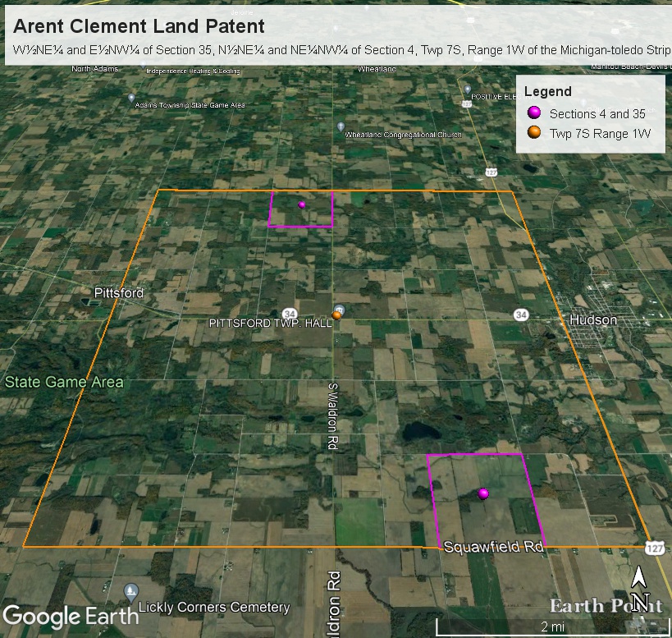Select the orange Twp 7S Range 1W placemark
The width and height of the screenshot is (672, 638).
pos(336,315)
